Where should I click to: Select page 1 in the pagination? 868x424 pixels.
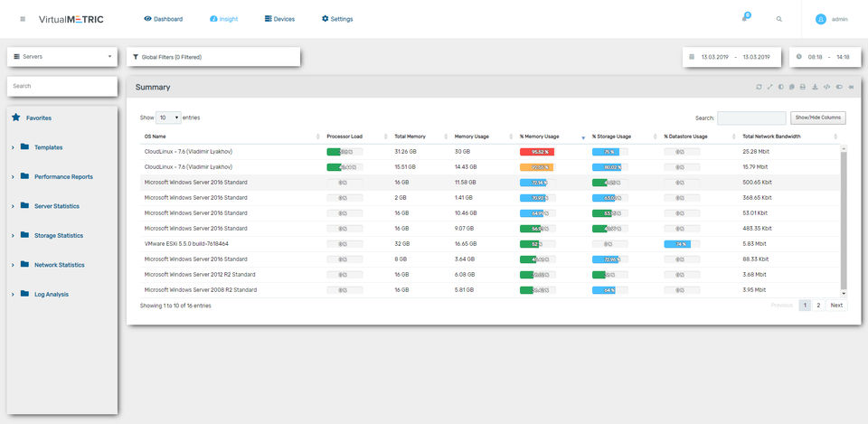[x=805, y=305]
